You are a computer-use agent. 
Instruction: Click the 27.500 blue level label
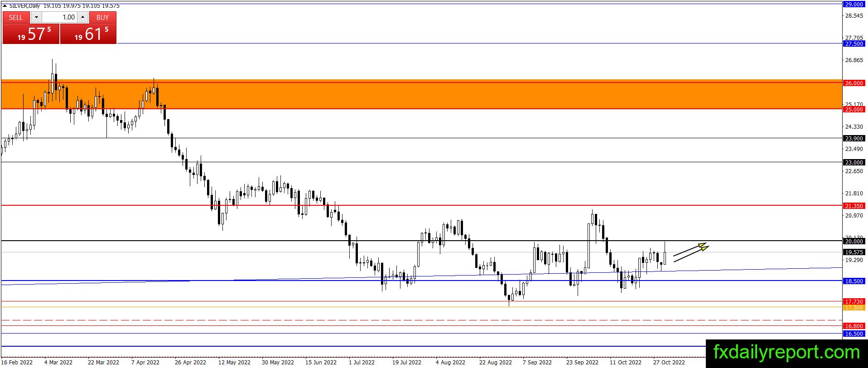pyautogui.click(x=854, y=44)
